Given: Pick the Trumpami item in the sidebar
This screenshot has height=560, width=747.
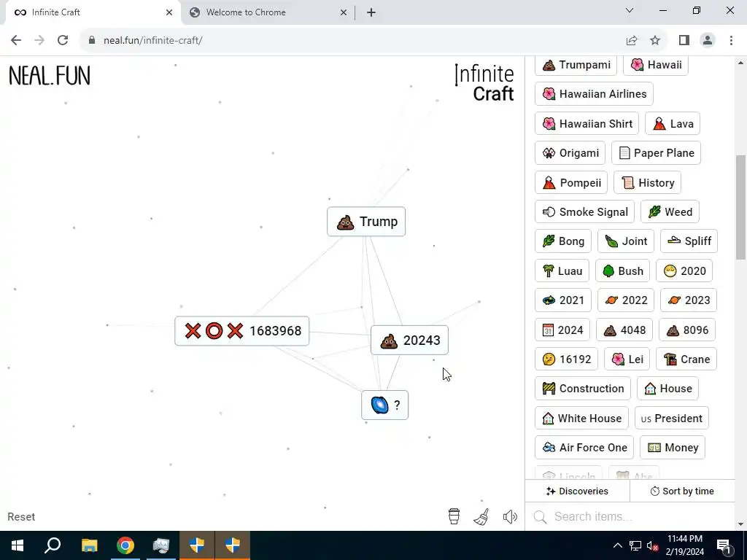Looking at the screenshot, I should [576, 65].
